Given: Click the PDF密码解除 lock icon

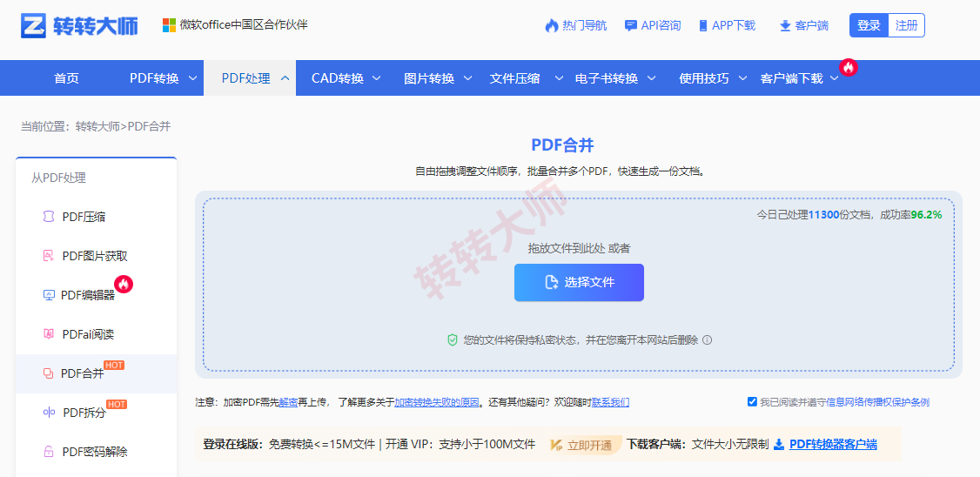Looking at the screenshot, I should click(48, 452).
